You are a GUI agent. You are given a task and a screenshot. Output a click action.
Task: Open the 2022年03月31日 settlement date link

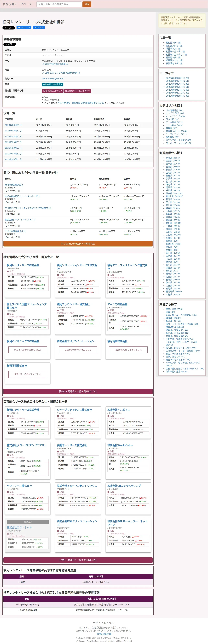coord(13,136)
